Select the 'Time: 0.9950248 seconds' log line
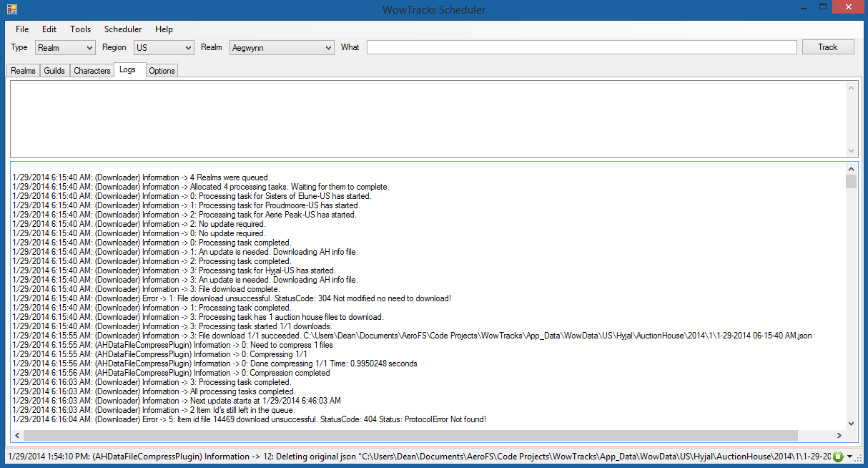Viewport: 868px width, 468px height. pos(215,364)
